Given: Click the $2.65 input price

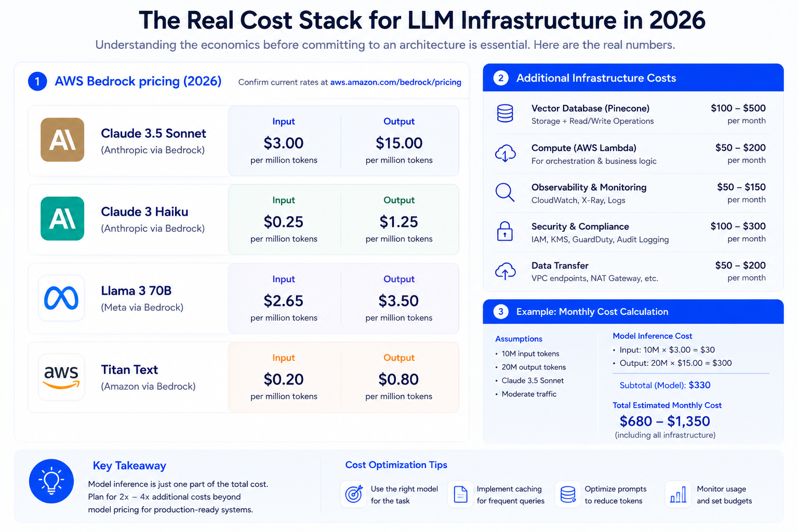Looking at the screenshot, I should tap(284, 301).
